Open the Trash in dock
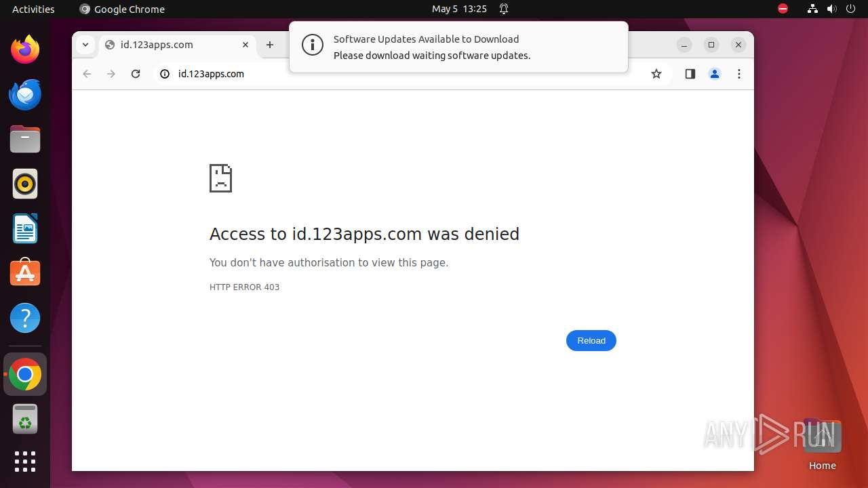This screenshot has height=488, width=868. coord(25,419)
